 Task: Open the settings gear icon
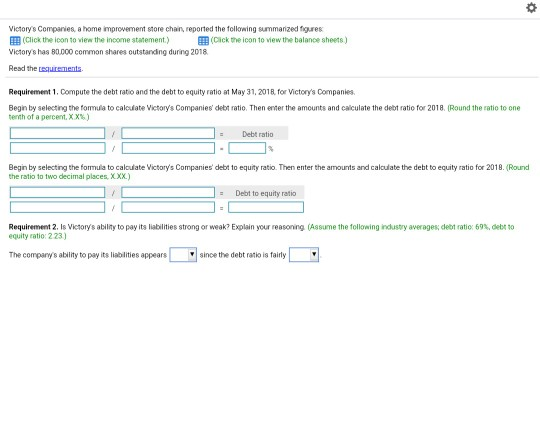pyautogui.click(x=531, y=8)
